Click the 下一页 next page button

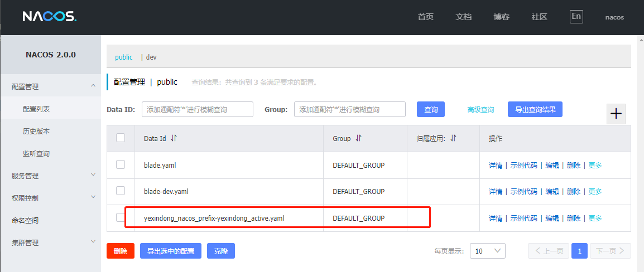(x=611, y=251)
